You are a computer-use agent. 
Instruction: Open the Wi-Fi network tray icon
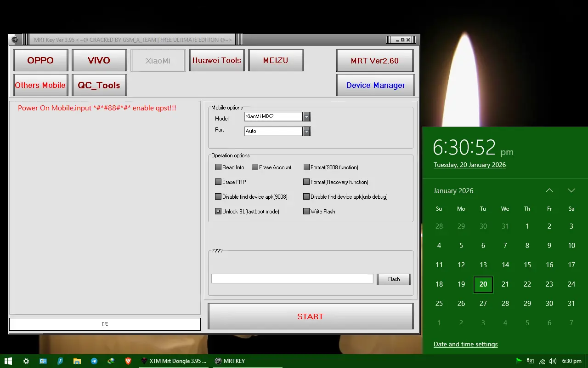[542, 361]
